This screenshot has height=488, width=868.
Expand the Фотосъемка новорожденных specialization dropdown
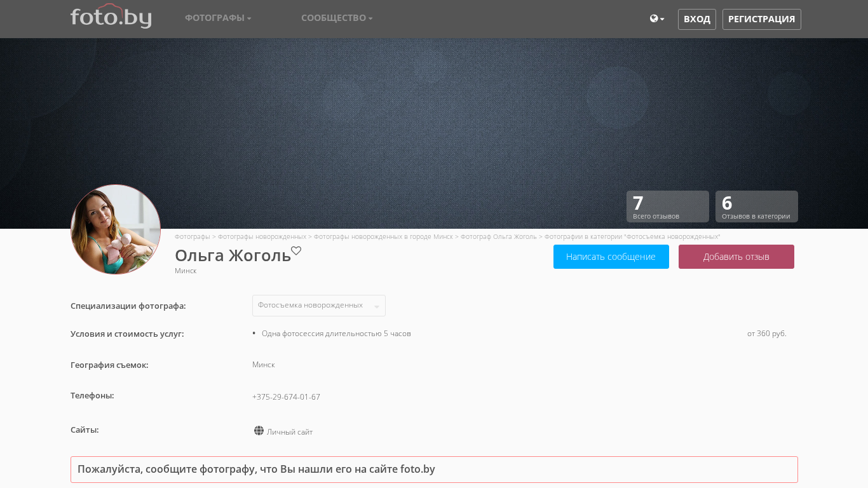319,306
